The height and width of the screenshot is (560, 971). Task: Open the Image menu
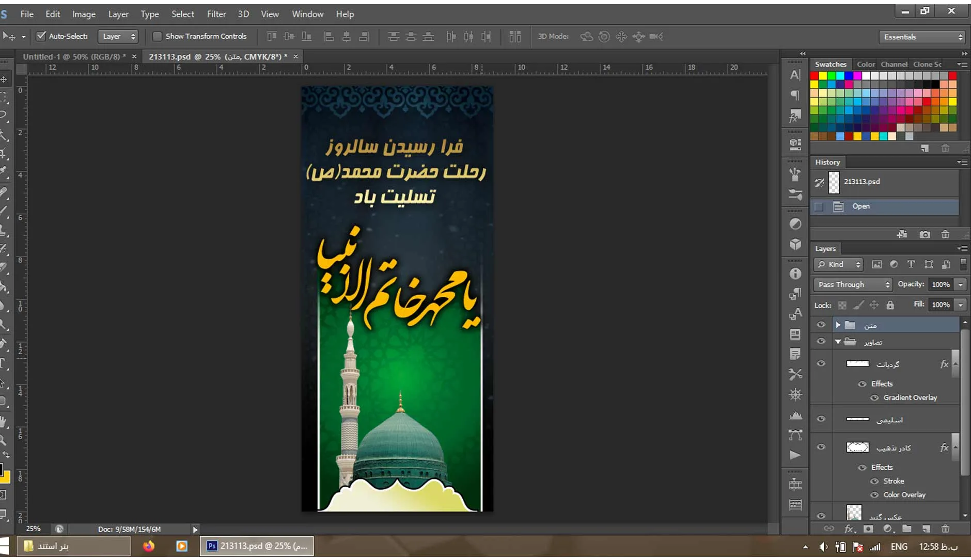pyautogui.click(x=84, y=14)
